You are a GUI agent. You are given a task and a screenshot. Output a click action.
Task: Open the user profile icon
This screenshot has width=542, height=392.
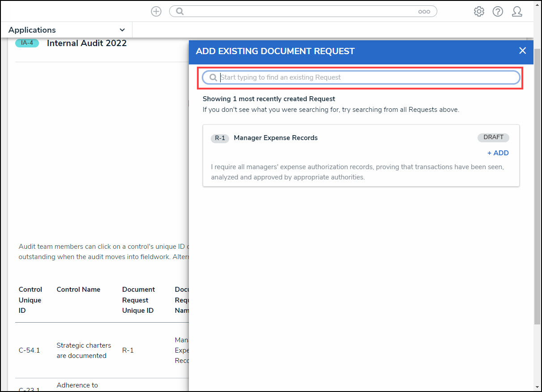click(x=517, y=12)
